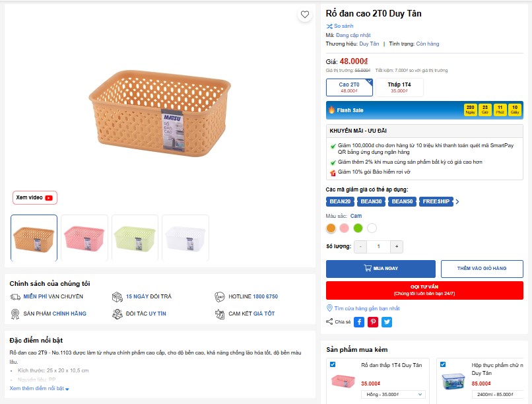
Task: Share product on Facebook
Action: click(359, 322)
